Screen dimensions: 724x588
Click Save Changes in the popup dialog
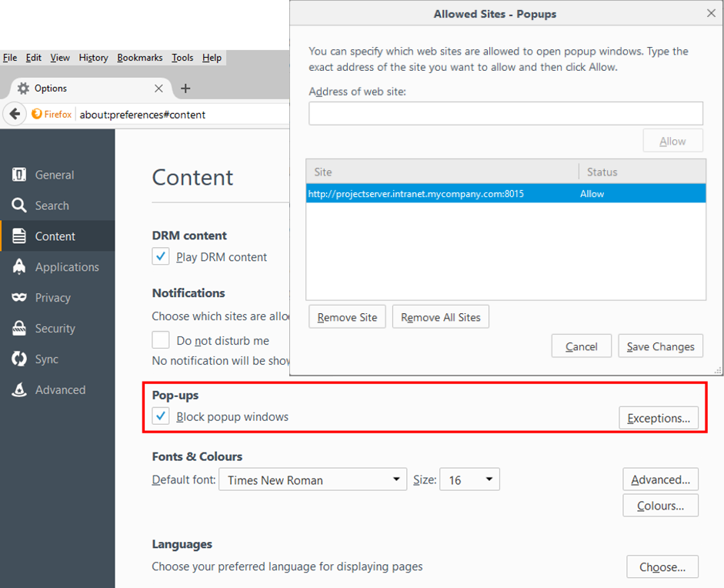tap(660, 346)
